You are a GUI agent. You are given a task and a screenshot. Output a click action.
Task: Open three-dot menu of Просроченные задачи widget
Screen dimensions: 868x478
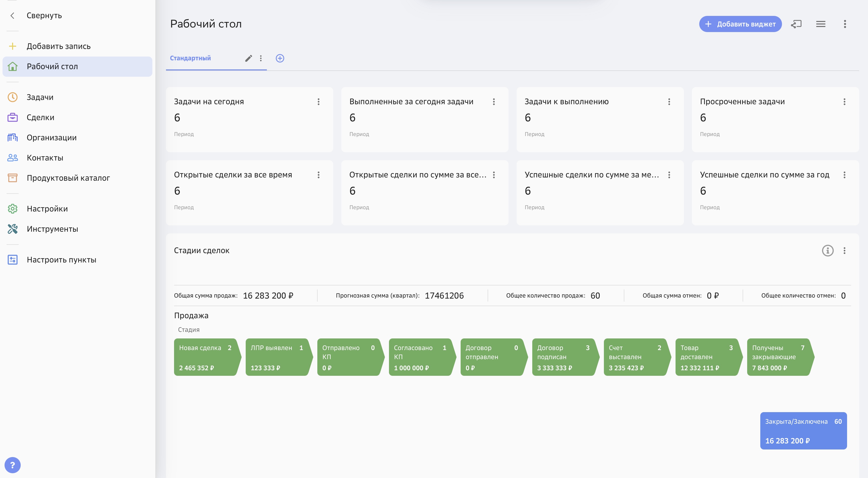tap(844, 101)
